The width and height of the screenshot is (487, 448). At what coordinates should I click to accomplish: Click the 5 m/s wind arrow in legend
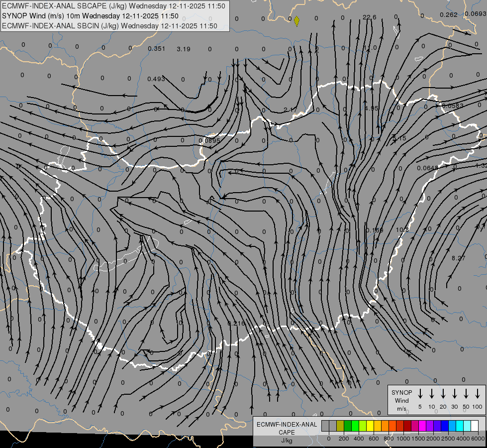(420, 393)
